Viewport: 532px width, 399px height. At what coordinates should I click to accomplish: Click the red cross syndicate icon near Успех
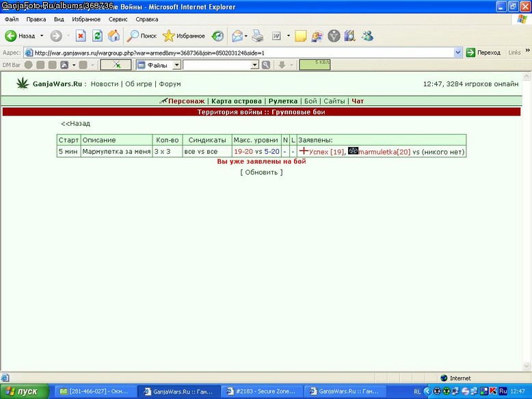304,151
